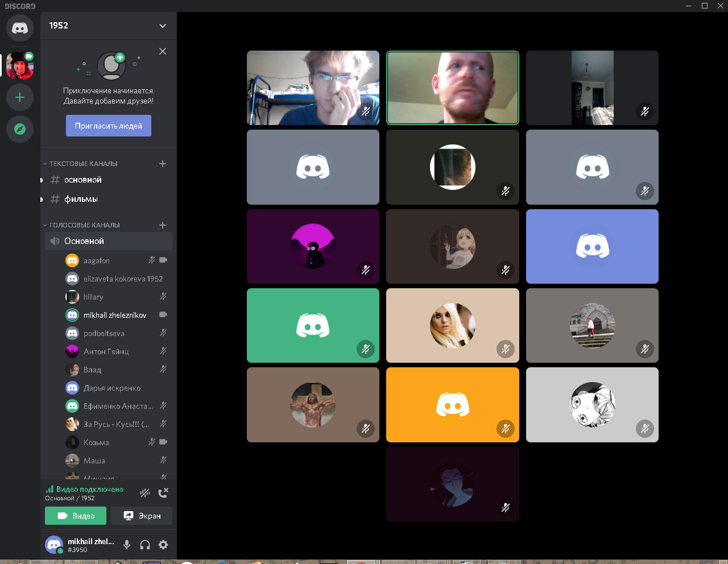This screenshot has width=728, height=564.
Task: Select the anime girl avatar tile
Action: 453,246
